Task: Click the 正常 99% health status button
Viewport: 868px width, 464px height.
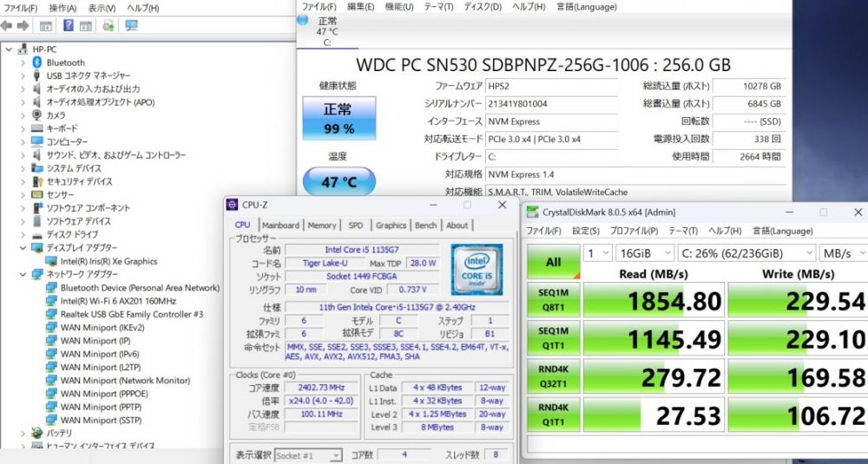Action: pyautogui.click(x=339, y=118)
